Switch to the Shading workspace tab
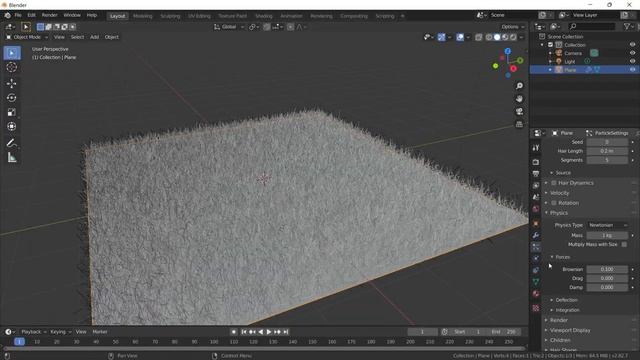 [x=264, y=16]
